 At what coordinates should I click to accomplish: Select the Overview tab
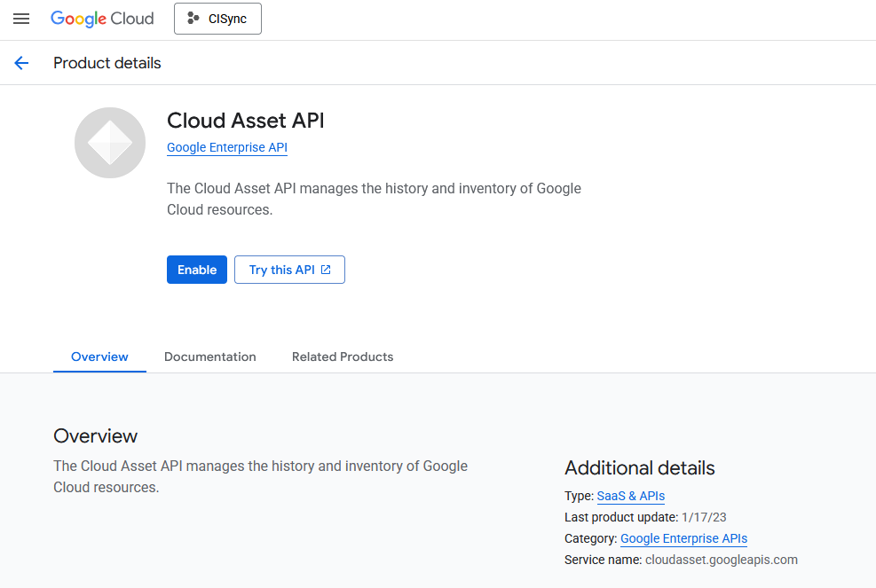pos(99,357)
